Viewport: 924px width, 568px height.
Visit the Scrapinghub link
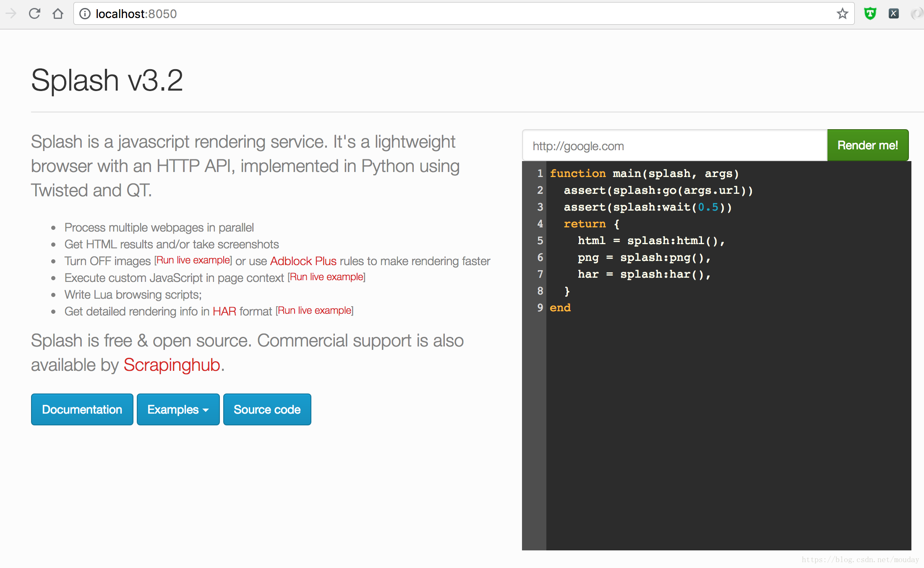172,365
